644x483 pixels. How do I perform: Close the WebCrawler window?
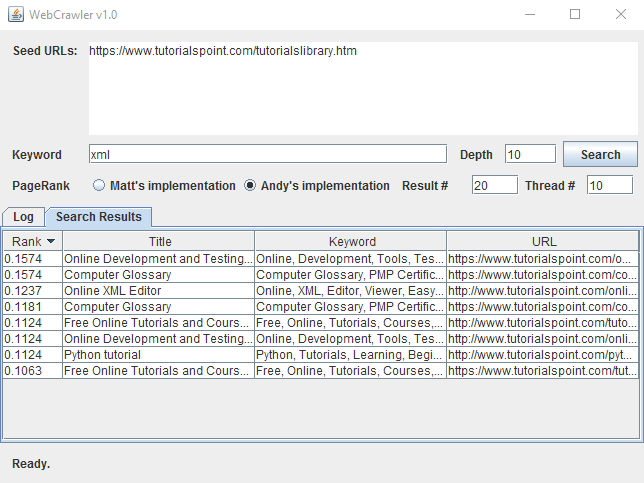pyautogui.click(x=620, y=14)
